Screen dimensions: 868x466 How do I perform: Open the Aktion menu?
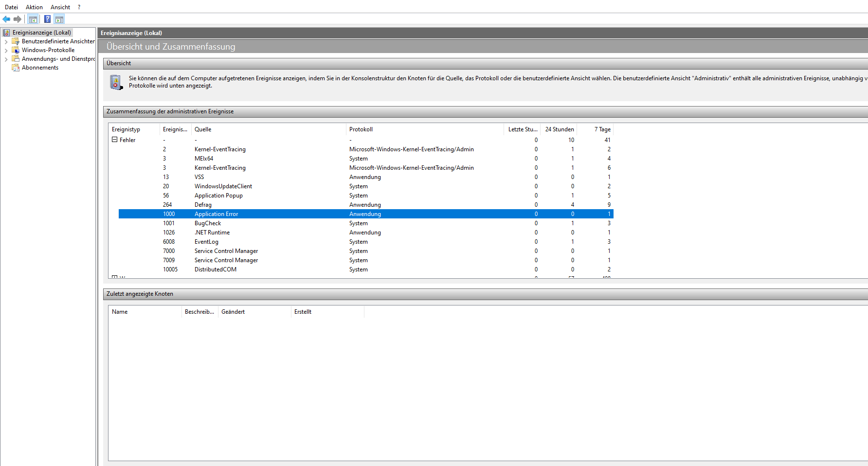tap(34, 7)
